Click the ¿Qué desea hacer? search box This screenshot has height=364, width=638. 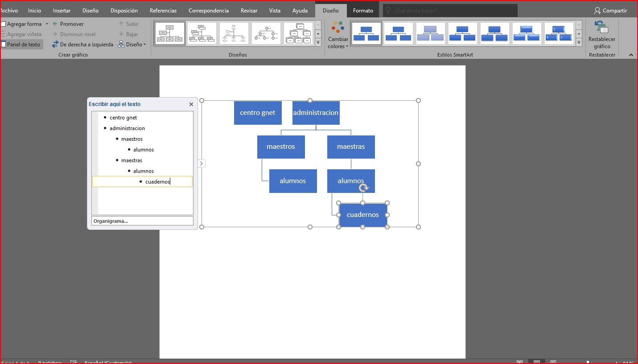[x=450, y=10]
